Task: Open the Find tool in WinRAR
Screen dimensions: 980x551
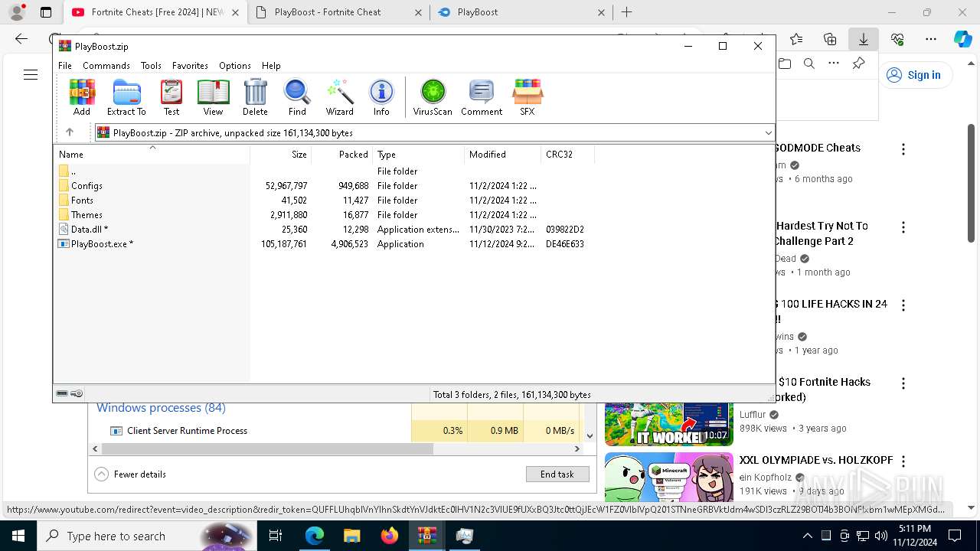Action: point(297,97)
